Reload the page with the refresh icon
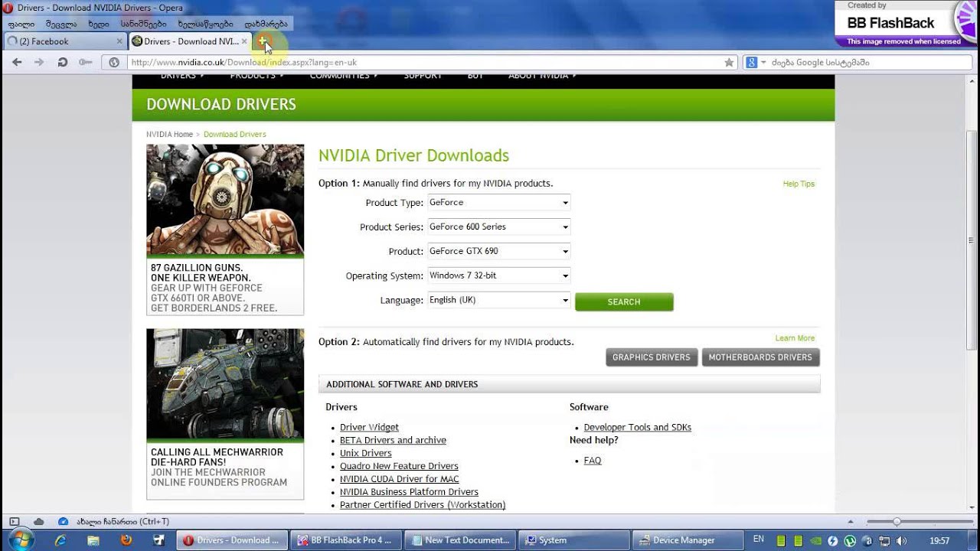 coord(63,62)
